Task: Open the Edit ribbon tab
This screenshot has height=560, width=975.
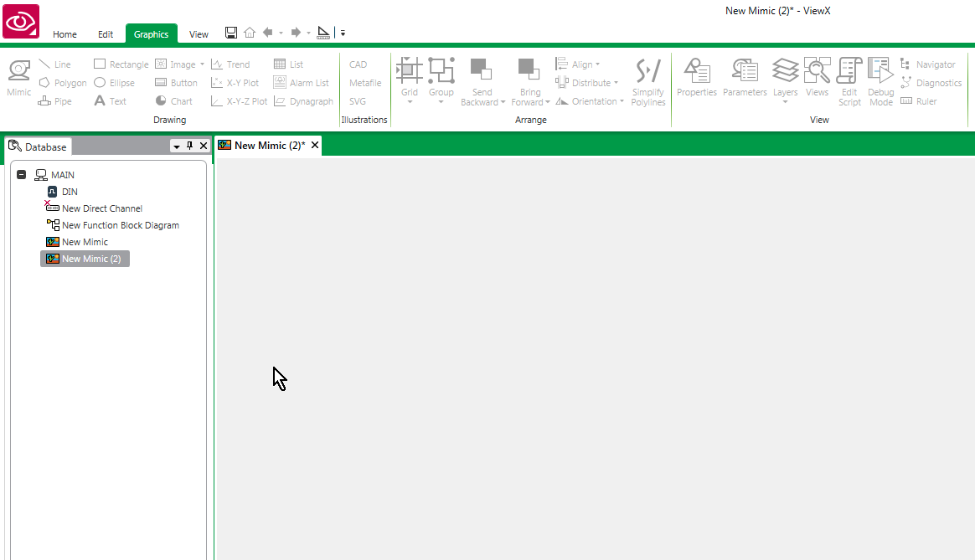Action: click(105, 34)
